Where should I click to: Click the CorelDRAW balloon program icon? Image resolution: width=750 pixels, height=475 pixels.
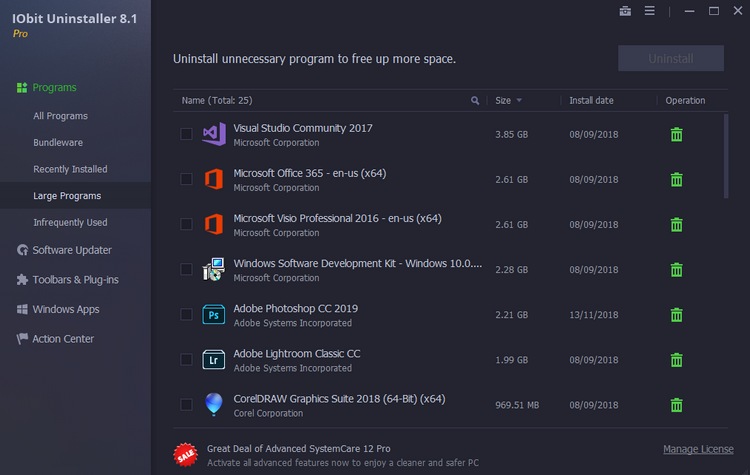(214, 404)
